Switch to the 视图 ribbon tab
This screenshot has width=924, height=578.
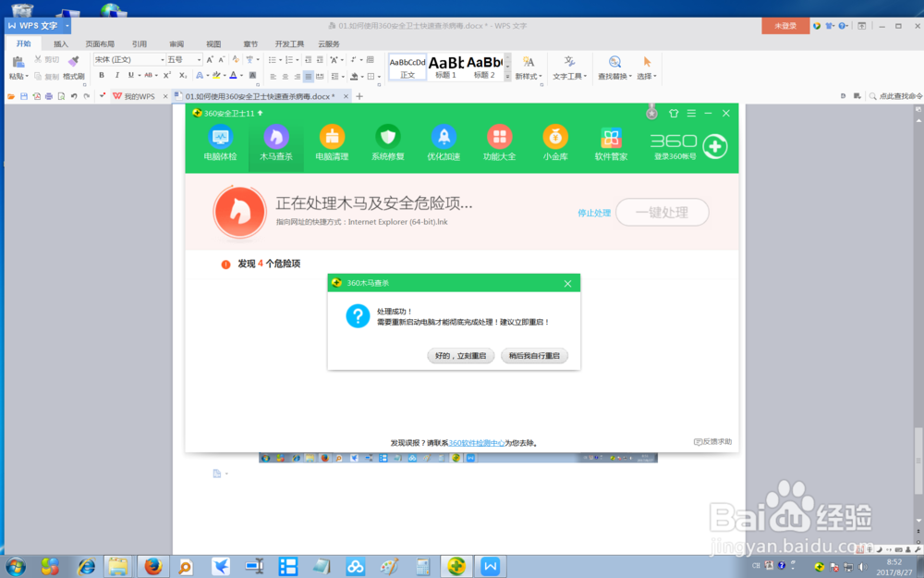click(213, 43)
